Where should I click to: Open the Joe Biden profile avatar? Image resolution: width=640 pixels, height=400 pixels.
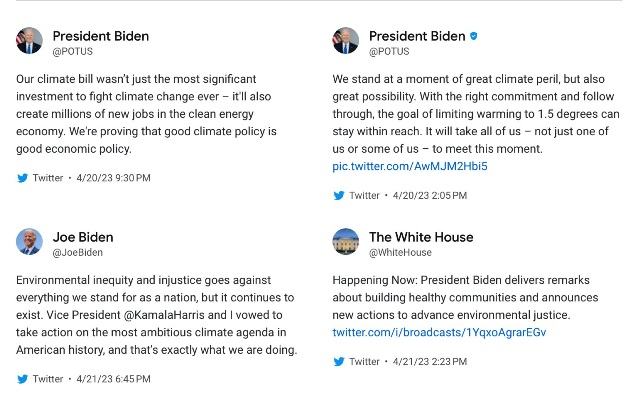(x=29, y=242)
